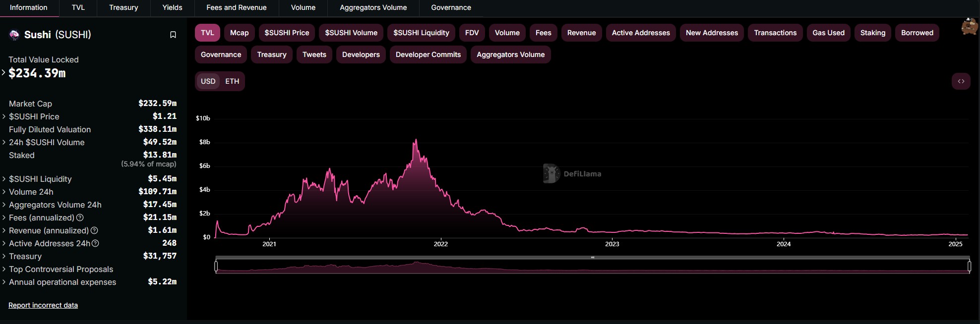980x324 pixels.
Task: Toggle Treasury chart metric chip
Action: 272,54
